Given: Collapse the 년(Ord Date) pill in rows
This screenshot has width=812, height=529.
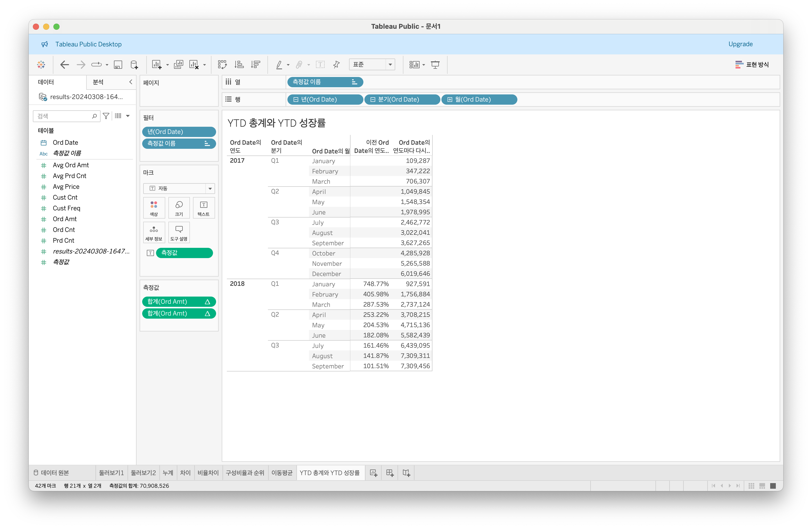Looking at the screenshot, I should (296, 100).
